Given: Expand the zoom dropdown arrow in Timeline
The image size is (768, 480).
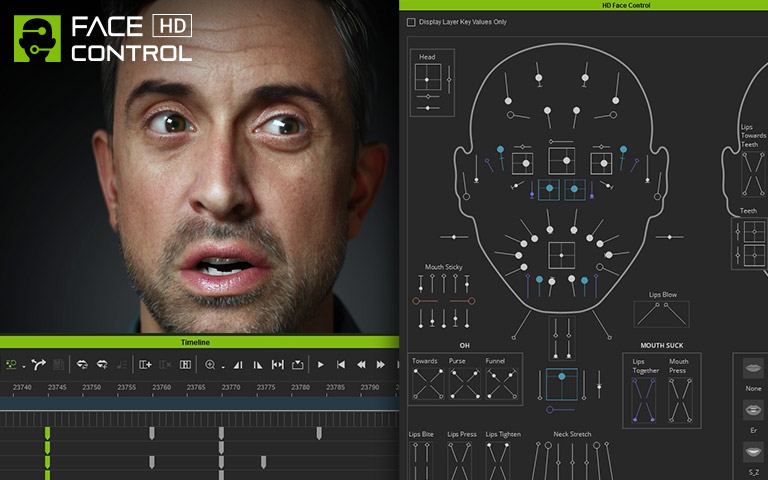Looking at the screenshot, I should click(x=222, y=366).
